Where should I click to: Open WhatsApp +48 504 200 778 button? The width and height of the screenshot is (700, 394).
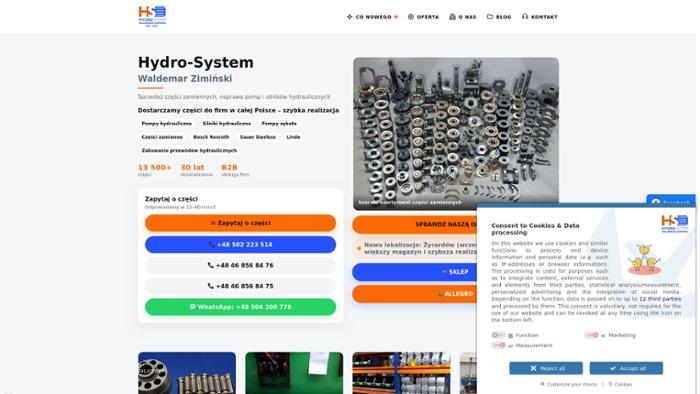pos(240,307)
